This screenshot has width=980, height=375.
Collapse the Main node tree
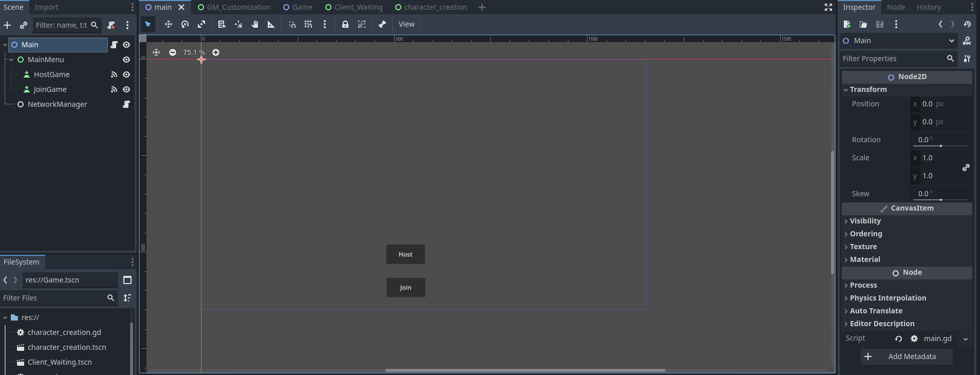click(5, 45)
